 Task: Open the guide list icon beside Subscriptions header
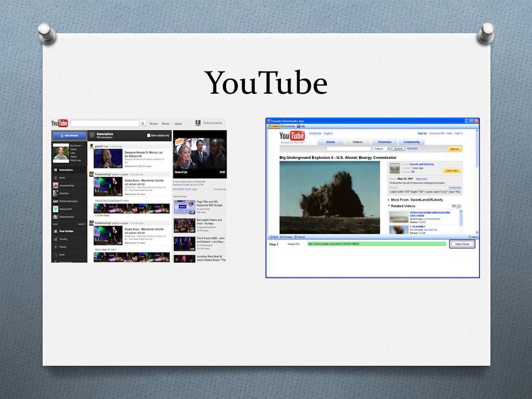[x=92, y=135]
